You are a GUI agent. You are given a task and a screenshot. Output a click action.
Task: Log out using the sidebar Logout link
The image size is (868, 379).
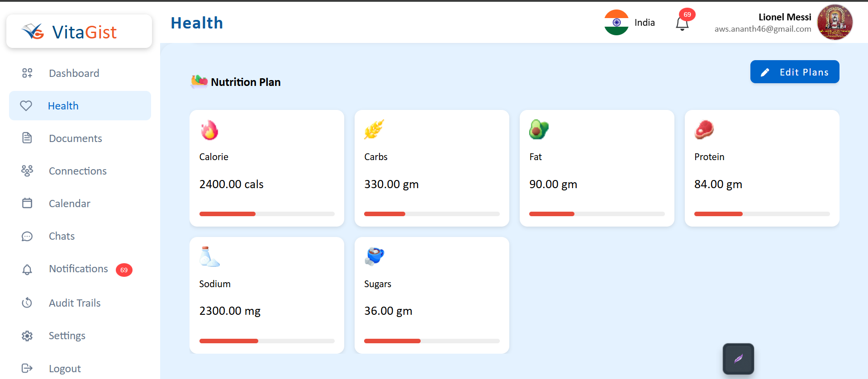pos(65,369)
